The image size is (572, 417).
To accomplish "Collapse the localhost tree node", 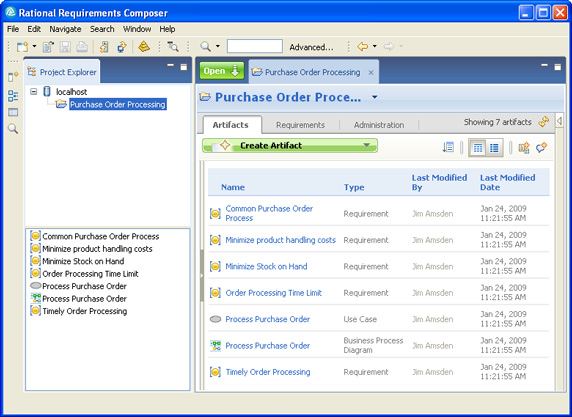I will click(x=34, y=92).
